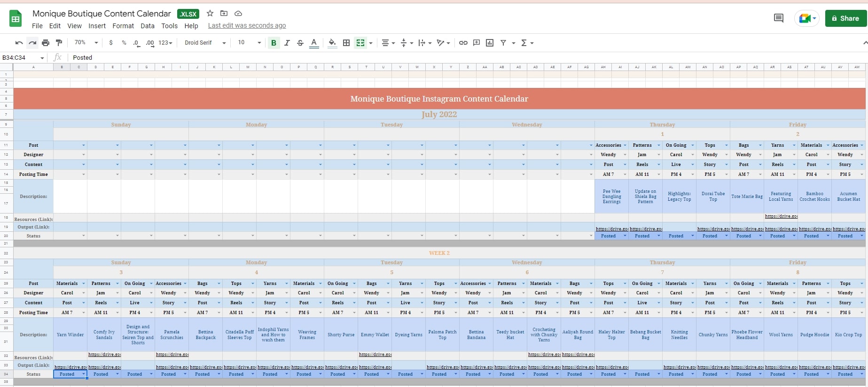This screenshot has height=387, width=868.
Task: Expand merge cells options arrow
Action: [371, 43]
